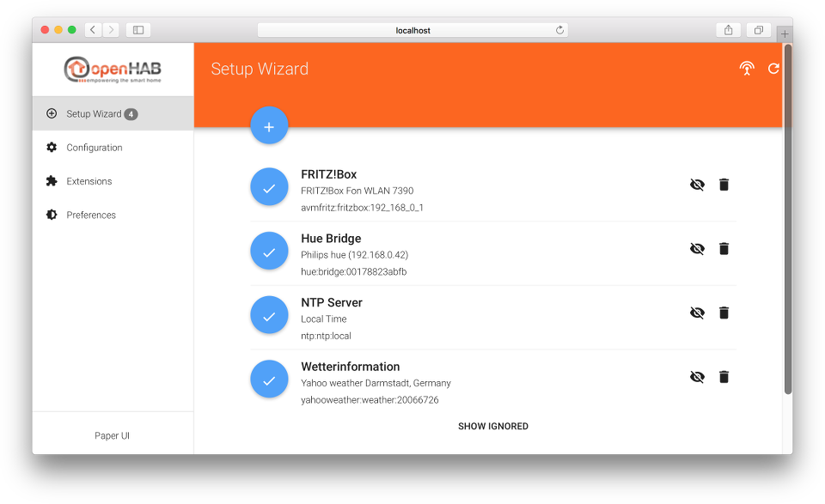The image size is (825, 504).
Task: Approve the NTP Server discovery result
Action: pyautogui.click(x=269, y=315)
